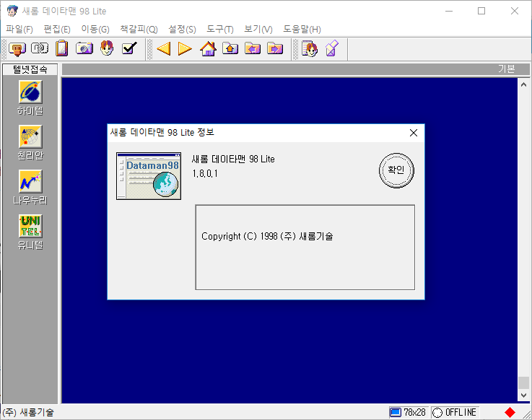Open the 도움말(H) menu
The width and height of the screenshot is (532, 420).
point(302,29)
